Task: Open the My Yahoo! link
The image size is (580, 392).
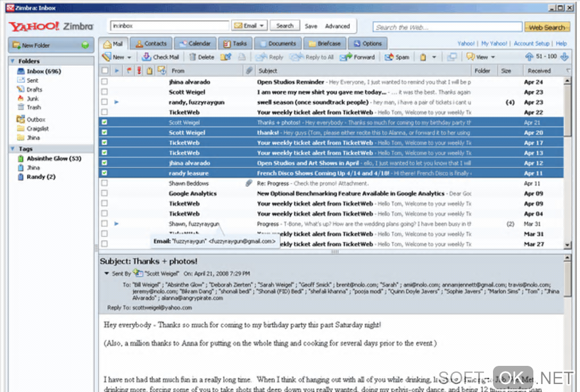Action: pos(494,44)
